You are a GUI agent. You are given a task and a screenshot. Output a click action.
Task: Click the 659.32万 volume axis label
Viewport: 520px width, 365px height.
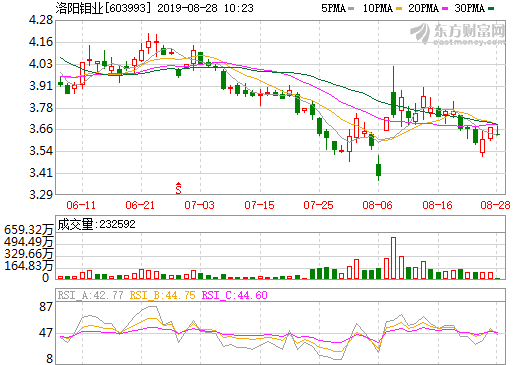pyautogui.click(x=28, y=230)
